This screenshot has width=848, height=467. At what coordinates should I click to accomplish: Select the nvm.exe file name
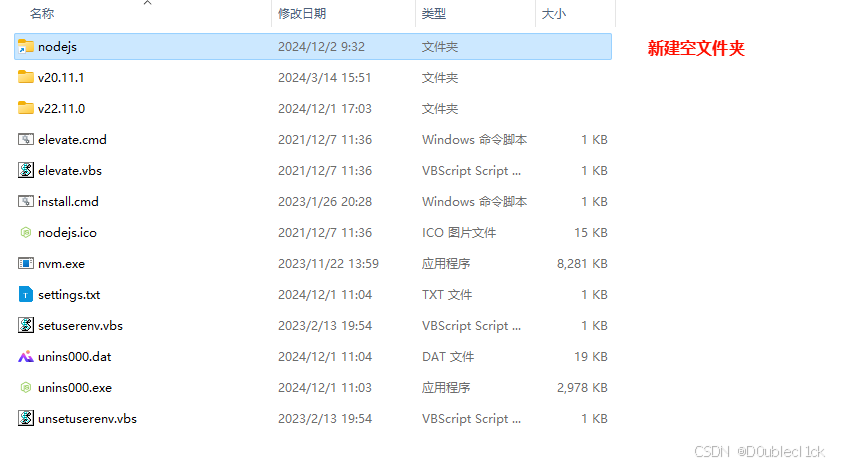[x=62, y=264]
